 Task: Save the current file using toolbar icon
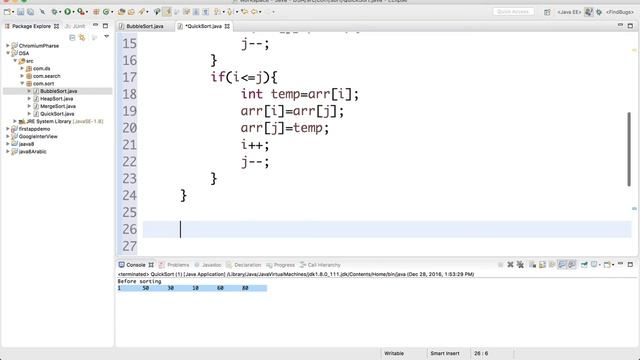coord(20,12)
